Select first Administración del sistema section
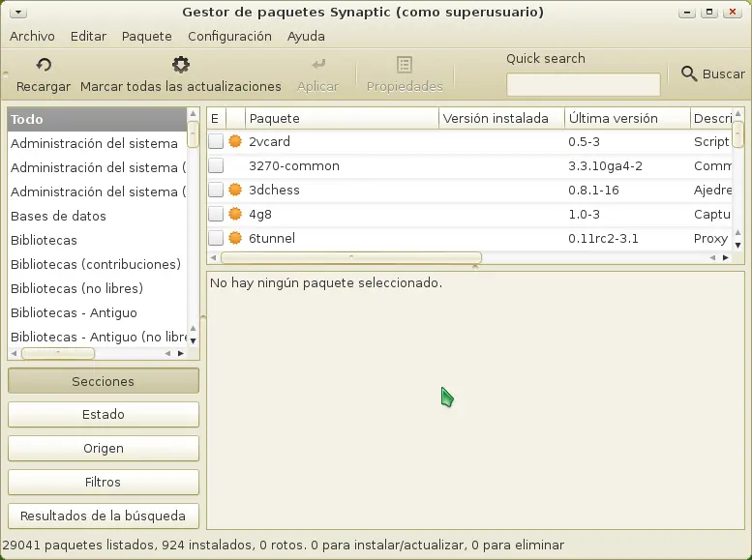The image size is (752, 560). click(97, 143)
